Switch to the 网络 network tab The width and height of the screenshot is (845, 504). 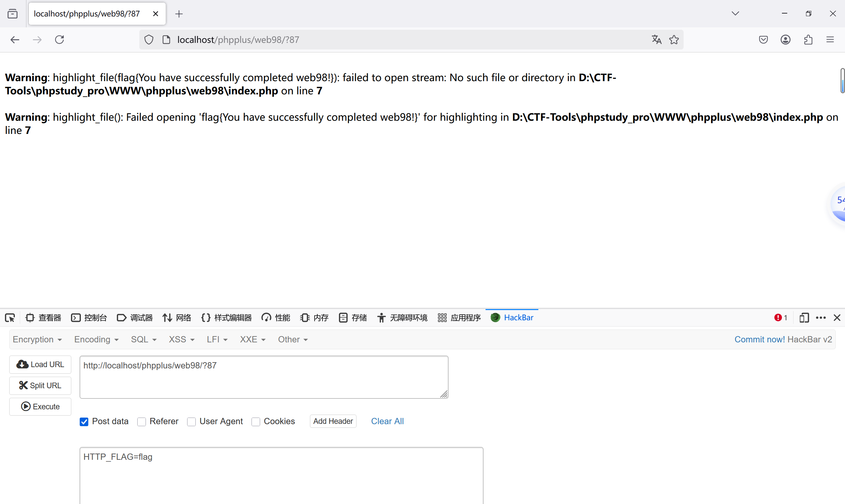pyautogui.click(x=177, y=318)
